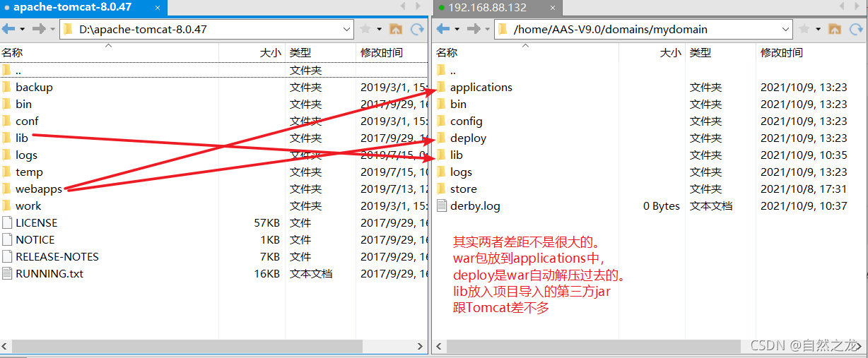Refresh the local apache-tomcat pane
Image resolution: width=868 pixels, height=358 pixels.
(x=418, y=30)
